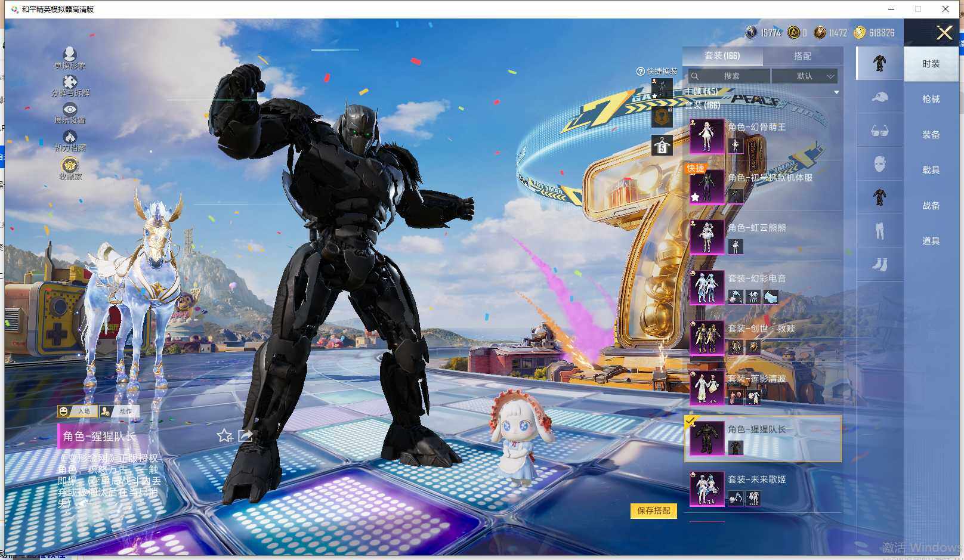The image size is (964, 560).
Task: Collapse the 主题(45) section arrow
Action: (836, 92)
